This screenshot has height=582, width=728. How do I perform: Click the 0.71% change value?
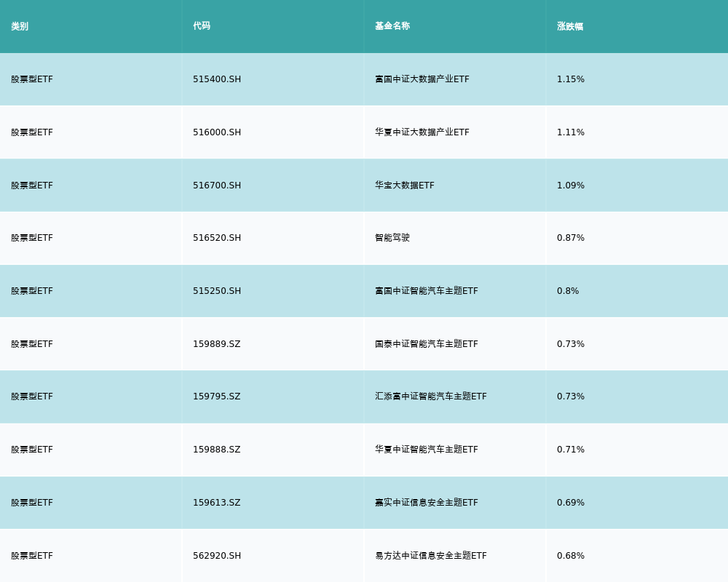point(571,450)
